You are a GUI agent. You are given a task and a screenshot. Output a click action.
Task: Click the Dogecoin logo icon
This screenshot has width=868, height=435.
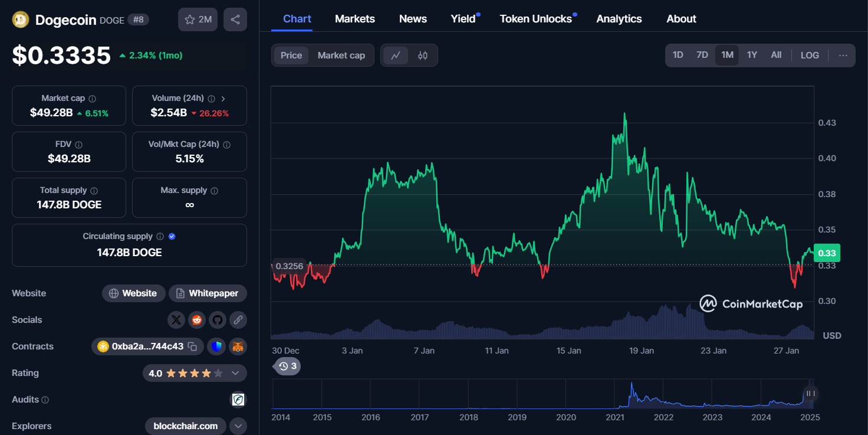[x=21, y=19]
